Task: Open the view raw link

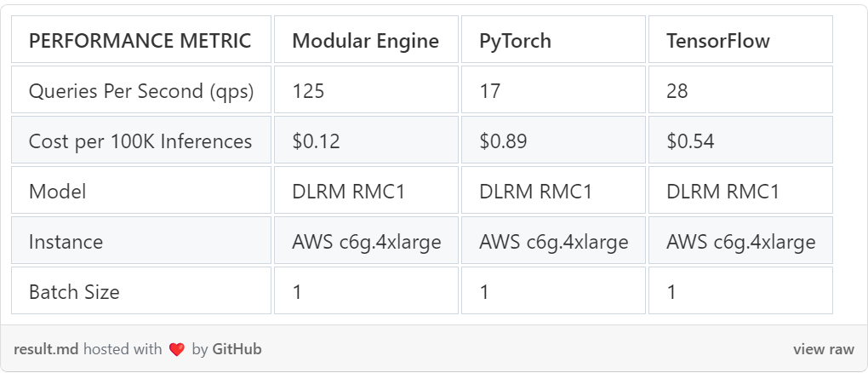Action: pos(823,350)
